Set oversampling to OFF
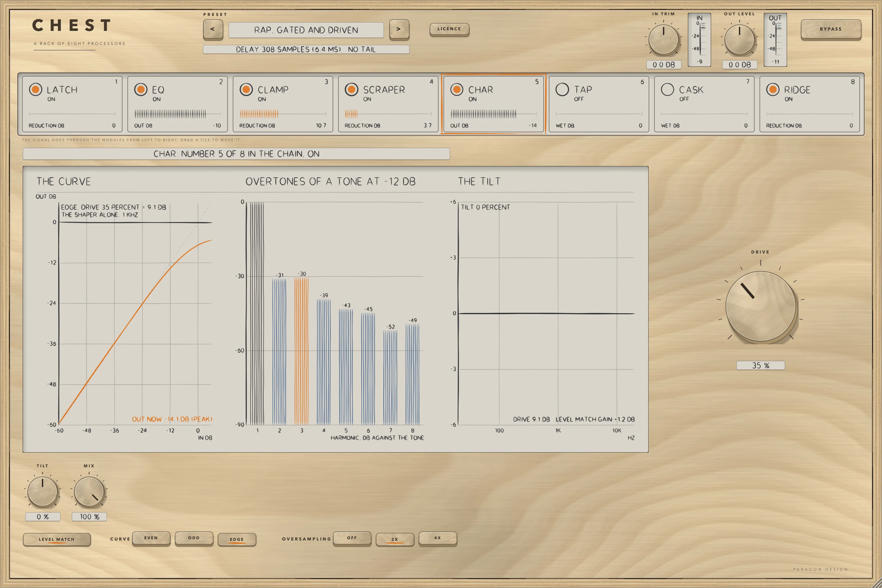Screen dimensions: 882x588 pyautogui.click(x=352, y=538)
